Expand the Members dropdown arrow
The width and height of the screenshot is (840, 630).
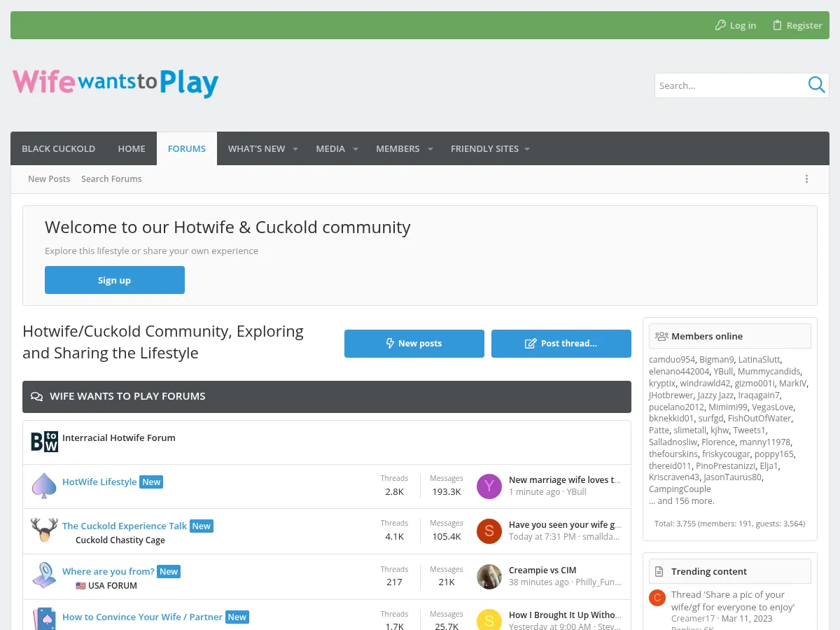(x=430, y=148)
